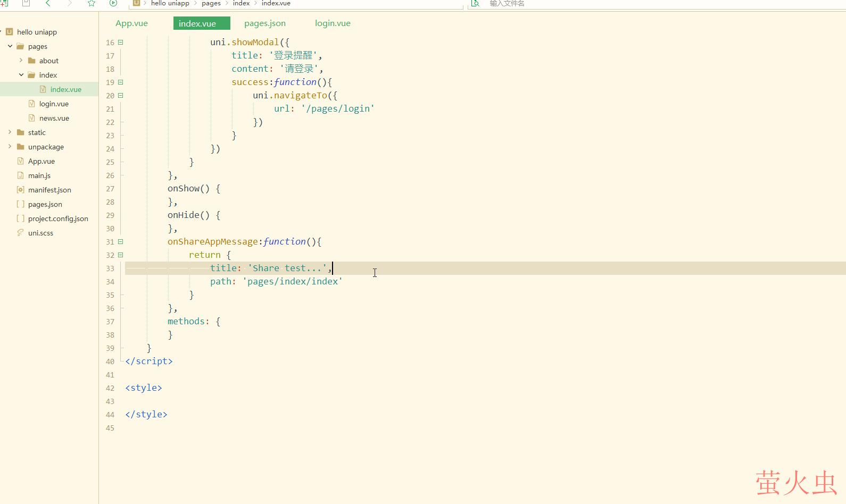Click 'hello uniapp' in the breadcrumb
The image size is (846, 504).
(170, 3)
